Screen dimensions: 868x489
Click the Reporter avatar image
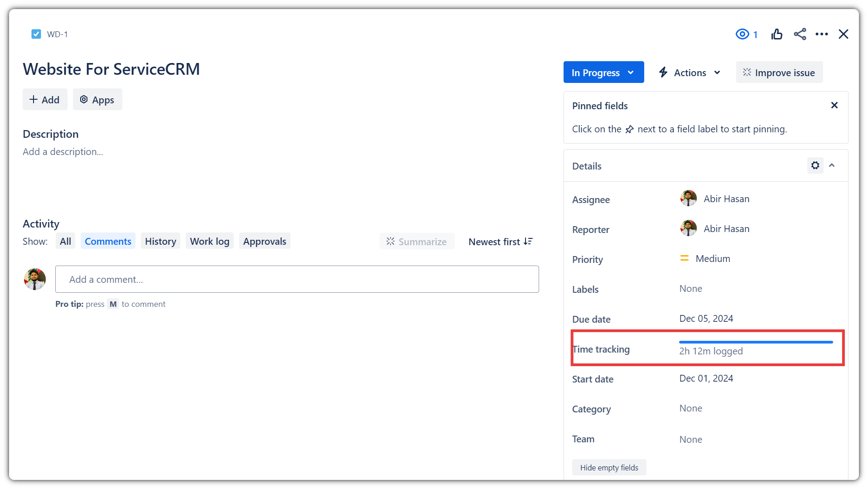coord(688,228)
